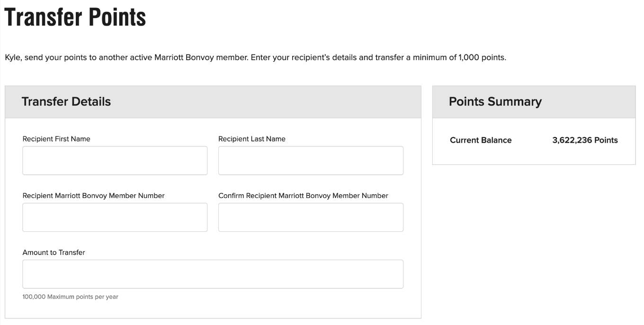Click the "Recipient Last Name" label text
The image size is (644, 325).
tap(252, 139)
